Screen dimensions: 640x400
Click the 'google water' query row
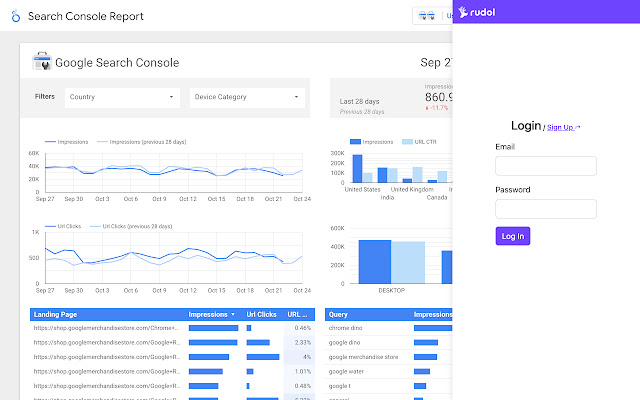389,371
